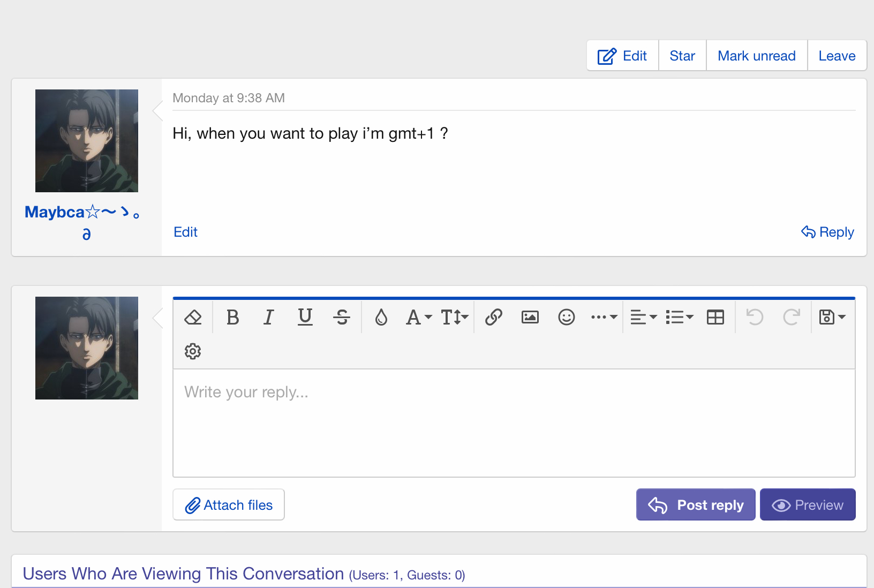Open the drafts save icon menu
Screen dimensions: 874x588
[832, 318]
